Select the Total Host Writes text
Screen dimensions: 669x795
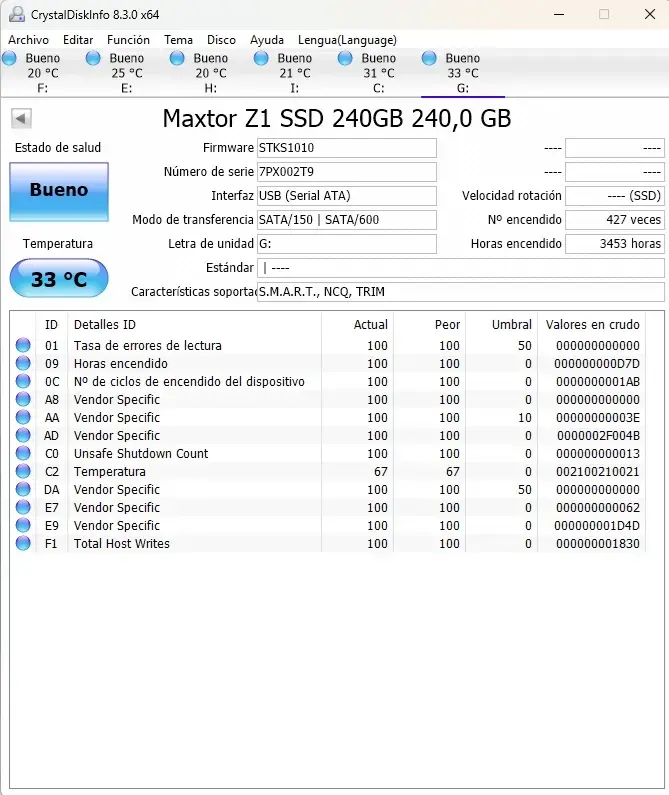122,544
